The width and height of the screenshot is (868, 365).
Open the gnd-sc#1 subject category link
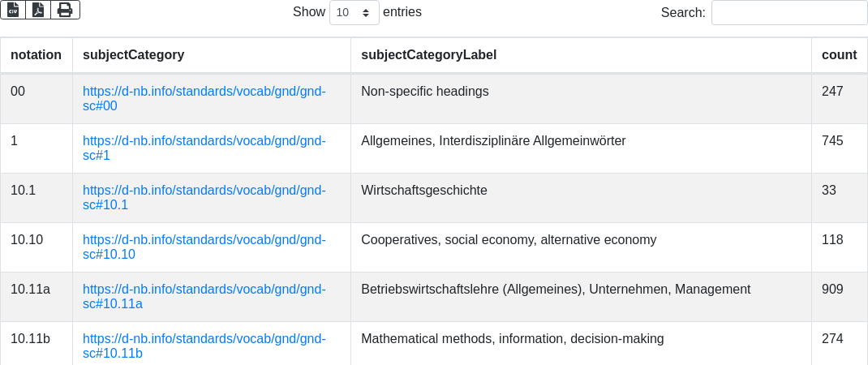coord(204,148)
